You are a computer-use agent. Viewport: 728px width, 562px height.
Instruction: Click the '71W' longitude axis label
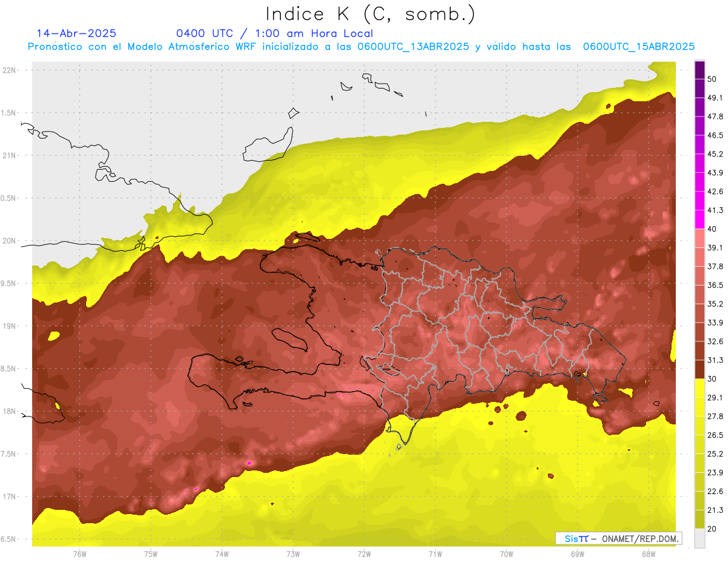[x=435, y=554]
